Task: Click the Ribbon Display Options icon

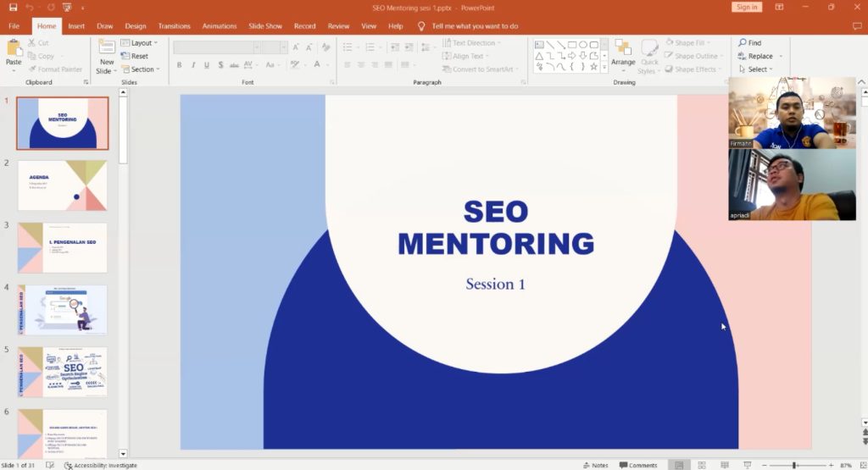Action: (779, 7)
